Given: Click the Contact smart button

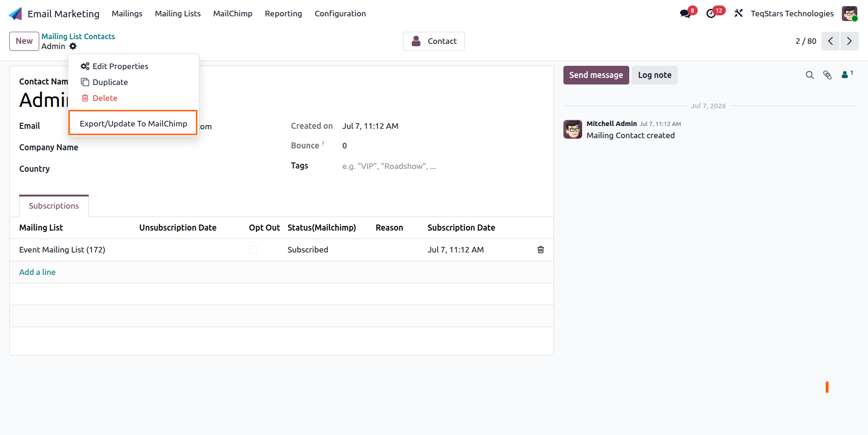Looking at the screenshot, I should click(x=434, y=41).
